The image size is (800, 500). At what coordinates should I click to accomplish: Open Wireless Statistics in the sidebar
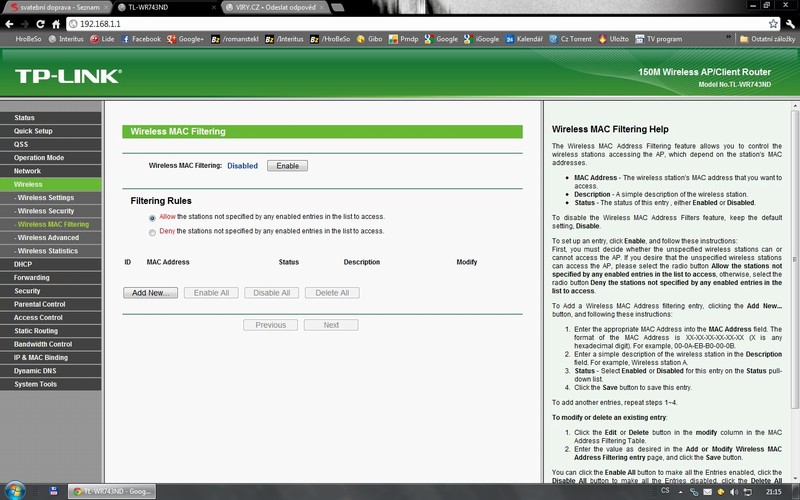(x=47, y=251)
